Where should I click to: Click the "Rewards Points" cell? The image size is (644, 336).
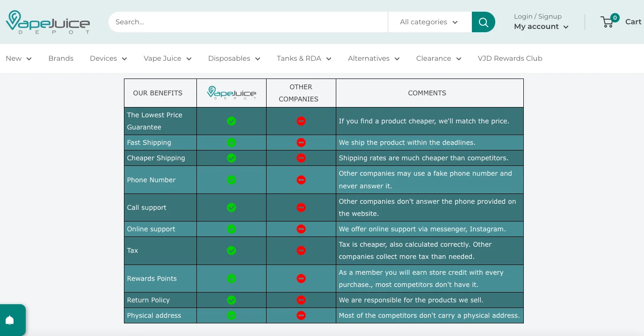point(160,279)
